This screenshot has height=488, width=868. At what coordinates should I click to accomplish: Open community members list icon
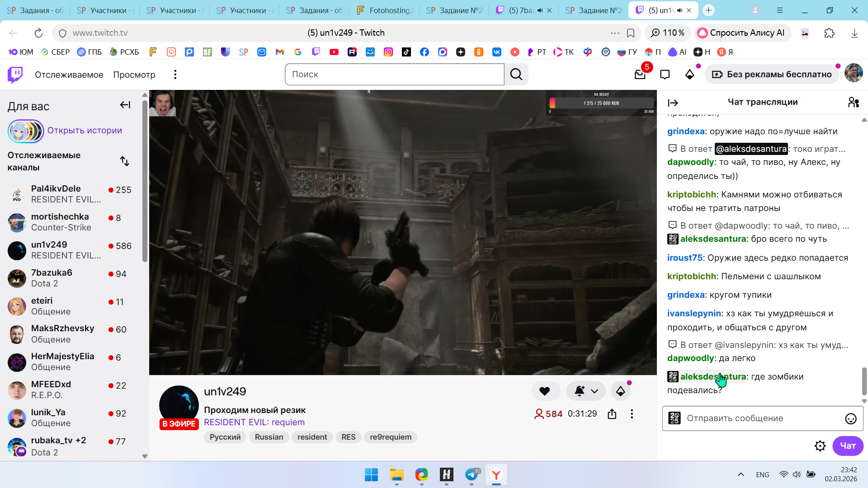(853, 103)
